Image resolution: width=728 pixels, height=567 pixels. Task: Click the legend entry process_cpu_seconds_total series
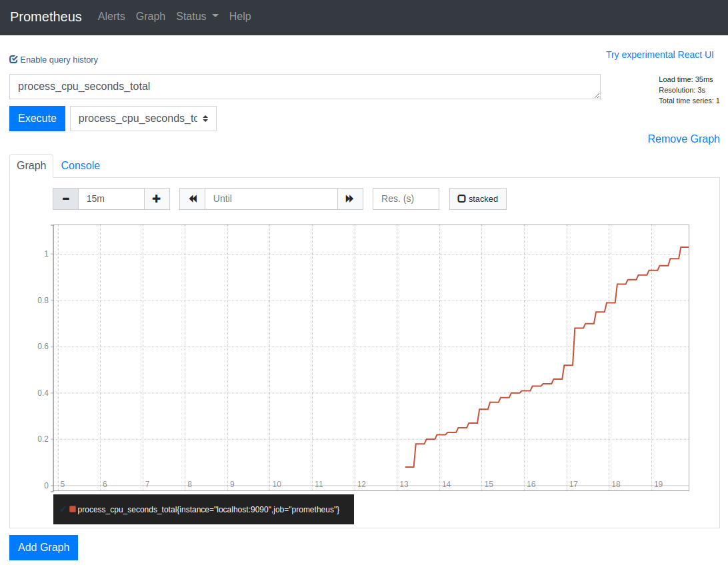209,510
